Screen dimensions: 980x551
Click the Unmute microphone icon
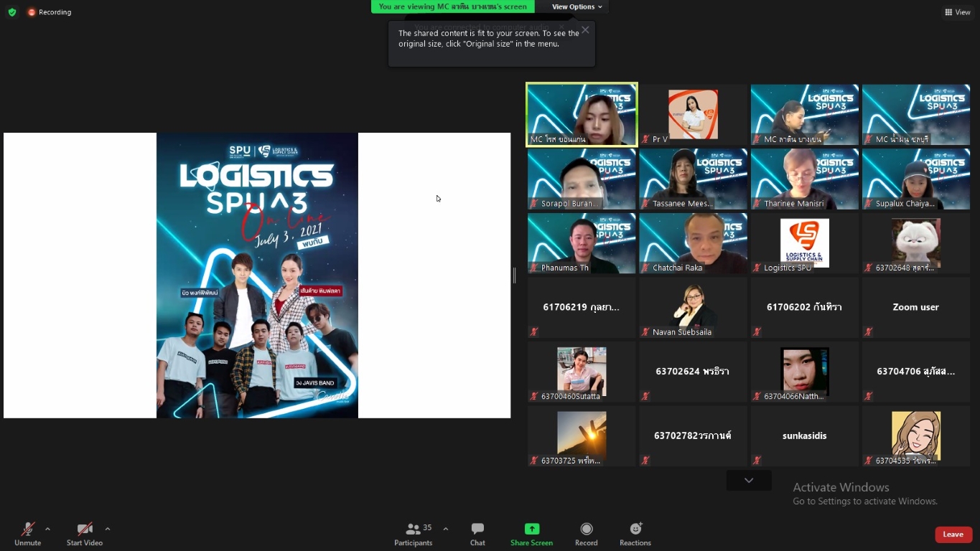pyautogui.click(x=28, y=529)
